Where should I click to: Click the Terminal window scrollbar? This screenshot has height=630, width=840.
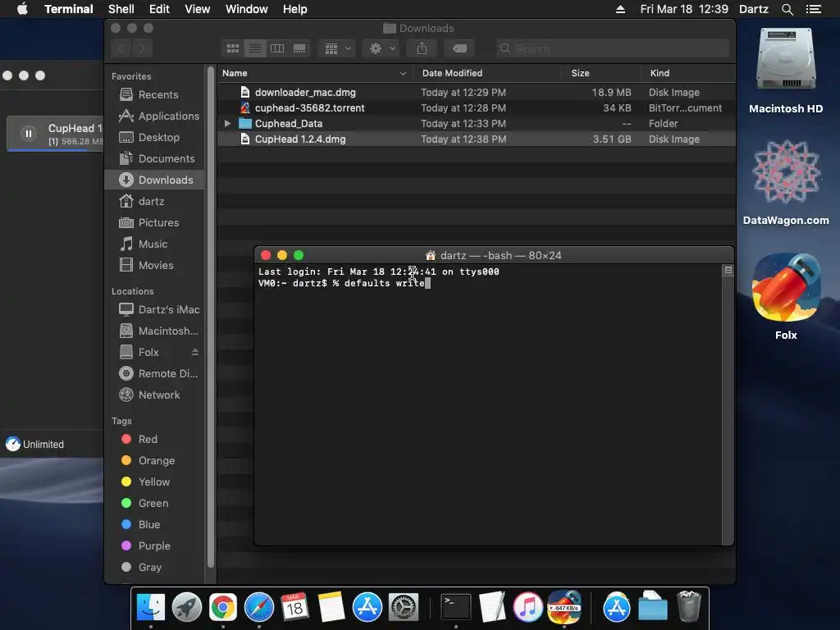728,405
